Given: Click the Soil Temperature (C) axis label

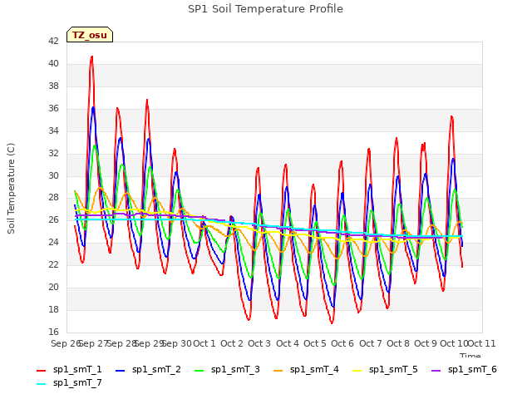Looking at the screenshot, I should pos(11,189).
